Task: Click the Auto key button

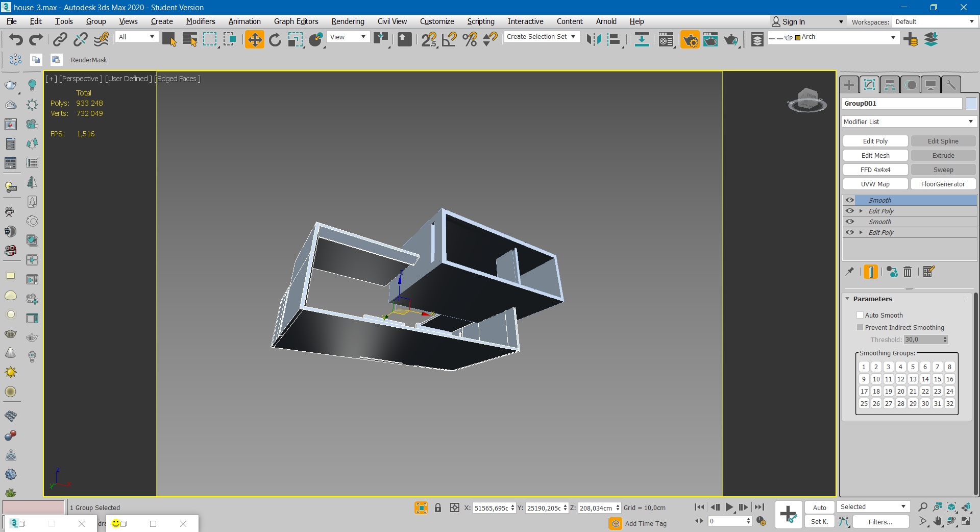Action: point(820,507)
